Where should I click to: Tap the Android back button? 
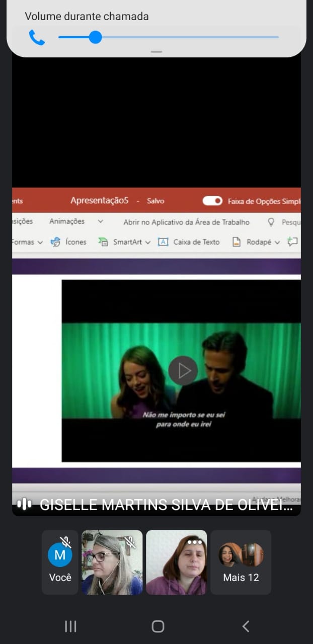246,626
